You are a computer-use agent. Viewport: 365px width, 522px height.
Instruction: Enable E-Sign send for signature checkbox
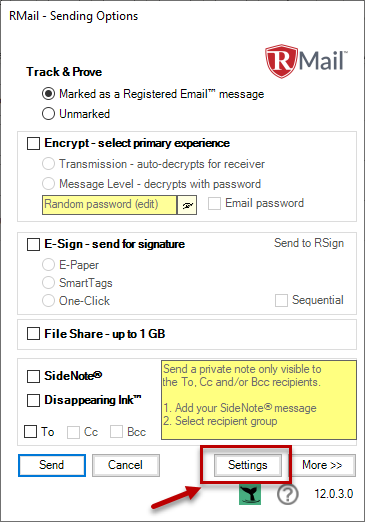point(33,244)
